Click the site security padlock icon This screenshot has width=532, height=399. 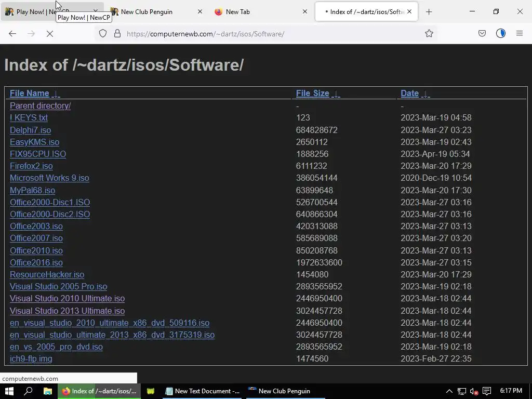click(117, 33)
